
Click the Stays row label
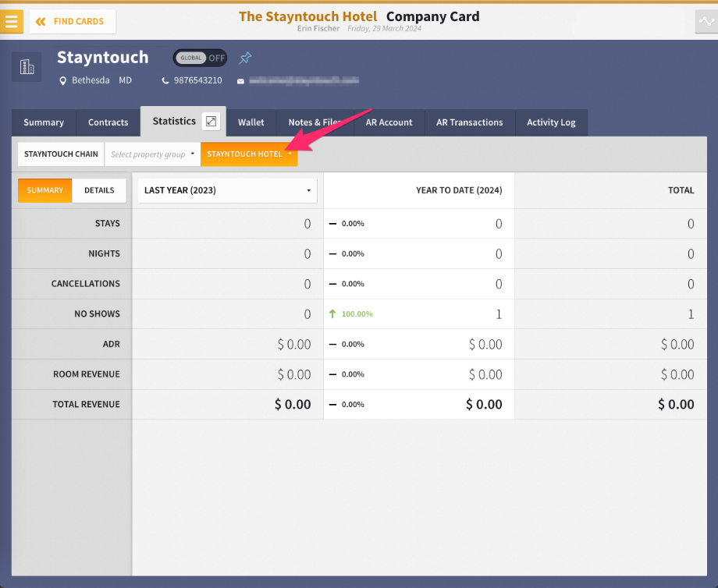tap(107, 224)
